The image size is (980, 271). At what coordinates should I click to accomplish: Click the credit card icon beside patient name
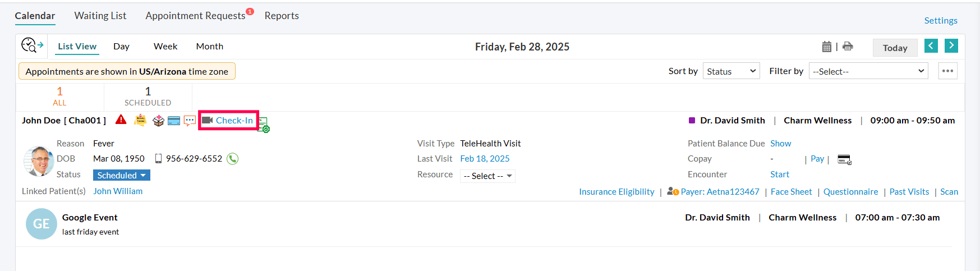click(x=174, y=121)
